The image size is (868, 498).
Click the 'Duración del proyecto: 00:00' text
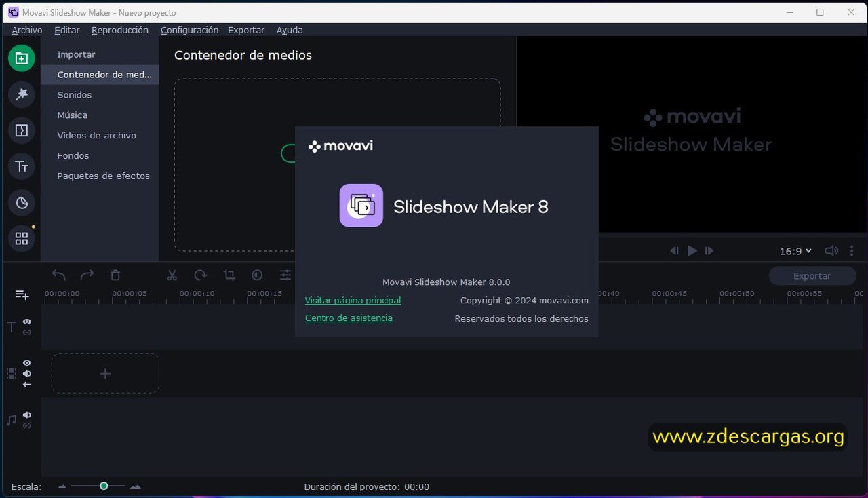(366, 486)
